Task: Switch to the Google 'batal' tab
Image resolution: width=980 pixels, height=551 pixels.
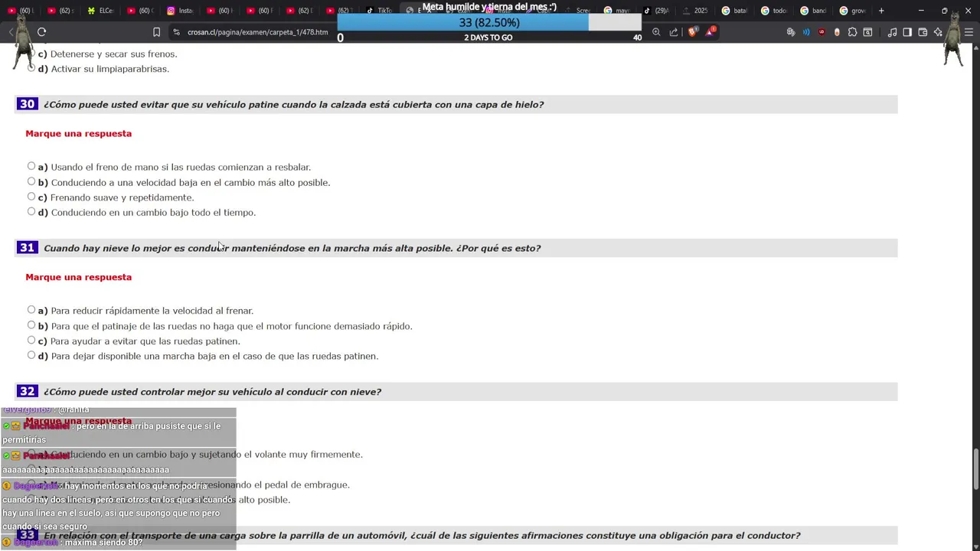Action: point(737,11)
